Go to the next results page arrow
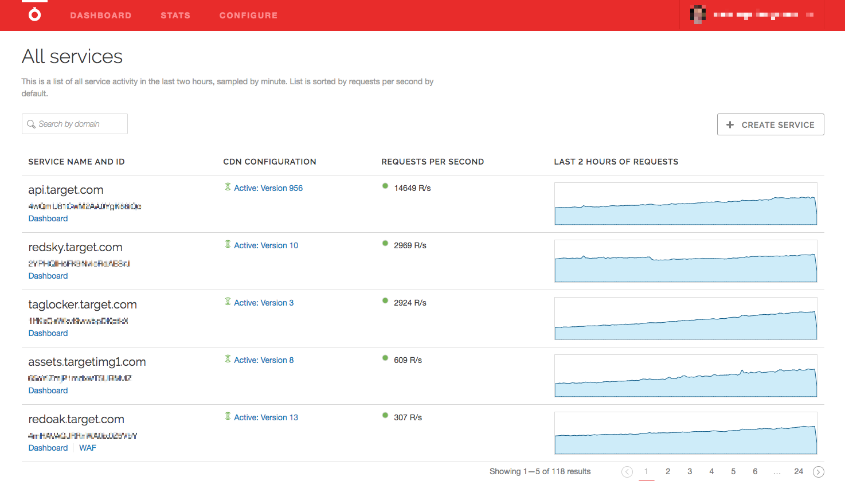845x504 pixels. [x=819, y=472]
